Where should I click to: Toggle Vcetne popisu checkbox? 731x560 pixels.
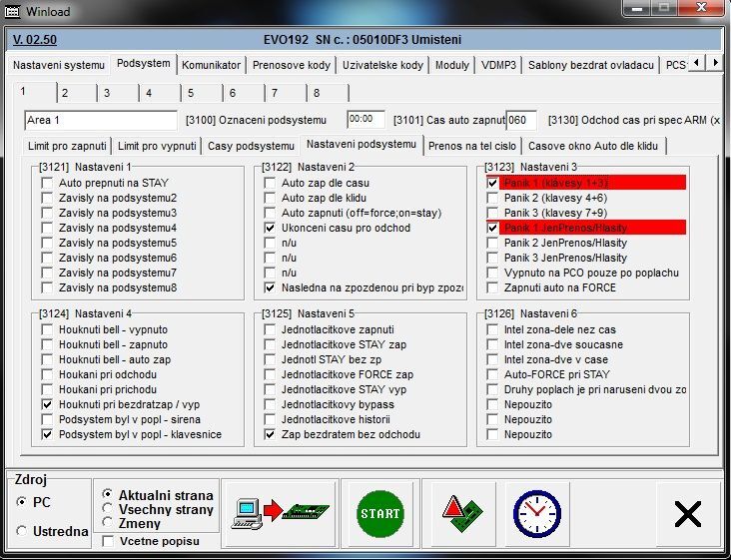(108, 541)
